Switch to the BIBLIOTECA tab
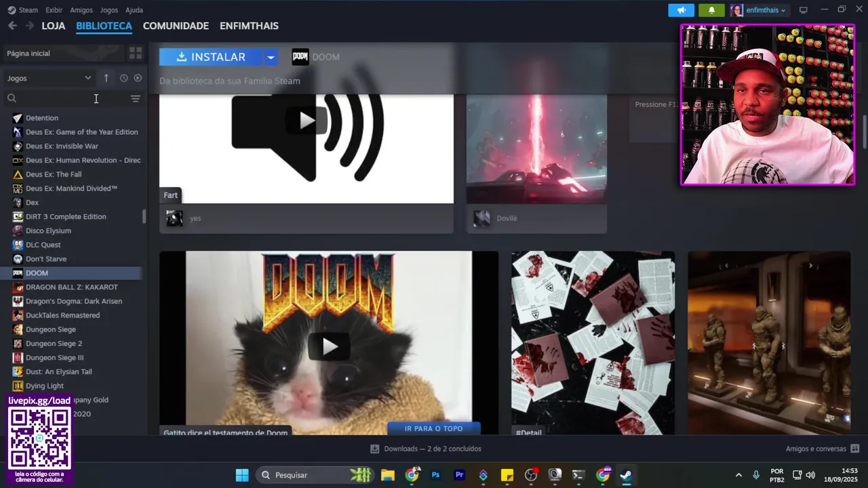Image resolution: width=868 pixels, height=488 pixels. pos(104,26)
